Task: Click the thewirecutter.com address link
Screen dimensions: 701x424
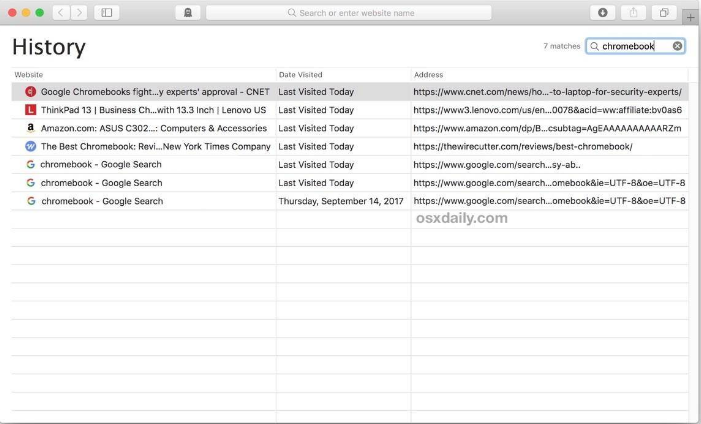Action: point(522,146)
